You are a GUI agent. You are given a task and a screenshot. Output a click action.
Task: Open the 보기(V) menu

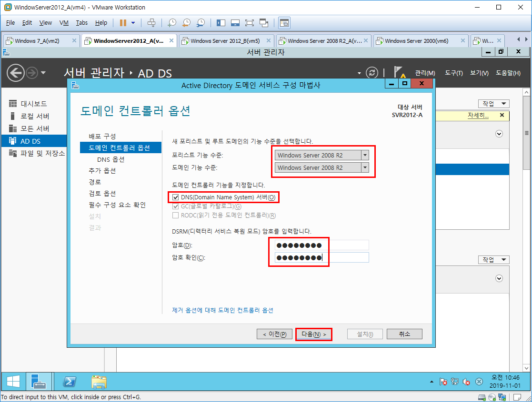click(x=479, y=73)
